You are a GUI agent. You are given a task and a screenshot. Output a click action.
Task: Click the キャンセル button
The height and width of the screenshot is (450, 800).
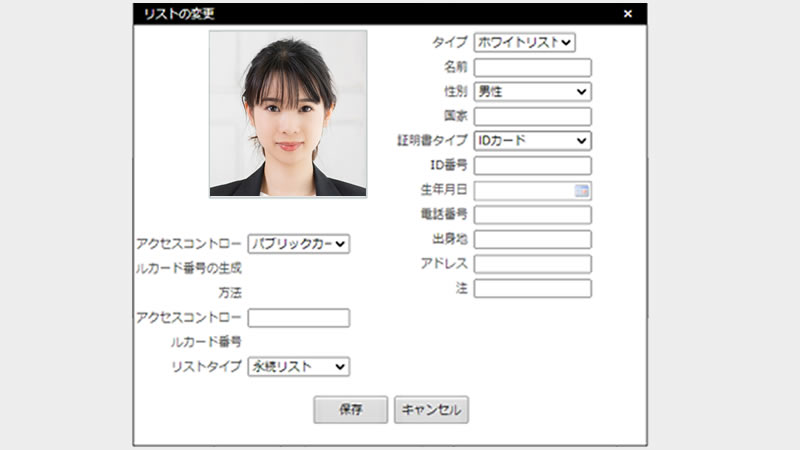tap(431, 410)
